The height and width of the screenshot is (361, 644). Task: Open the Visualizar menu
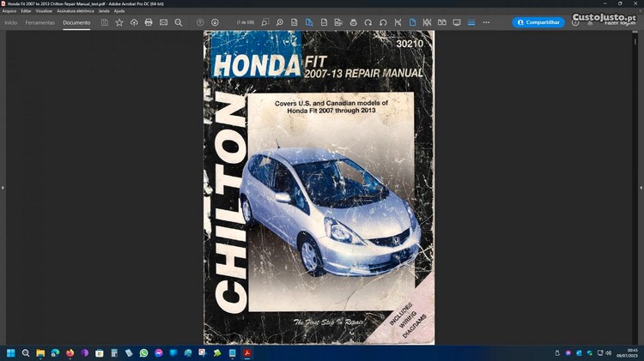click(x=45, y=10)
